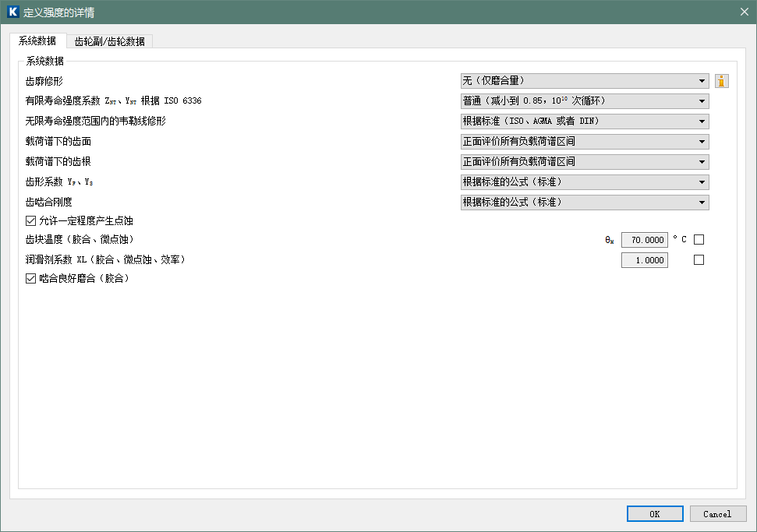Toggle 允许一定程度产生点蚀 checkbox
This screenshot has height=532, width=757.
pos(30,221)
